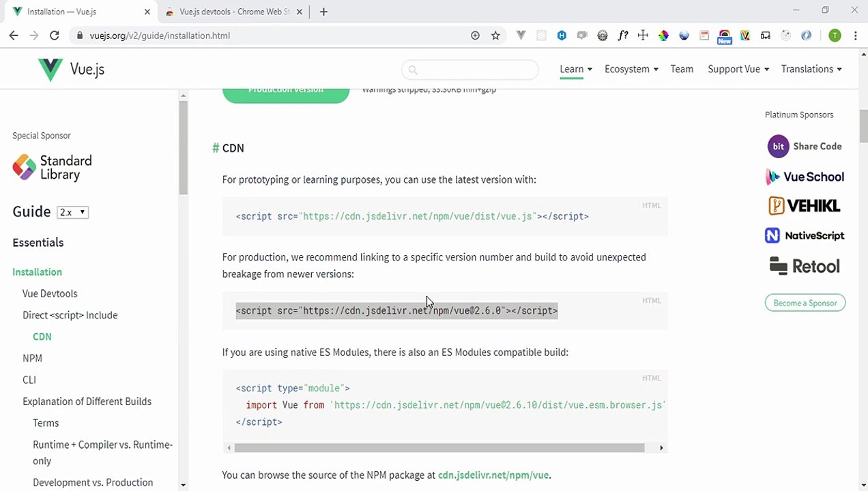Click the CDN heading hash anchor
Viewport: 868px width, 491px height.
[x=216, y=148]
